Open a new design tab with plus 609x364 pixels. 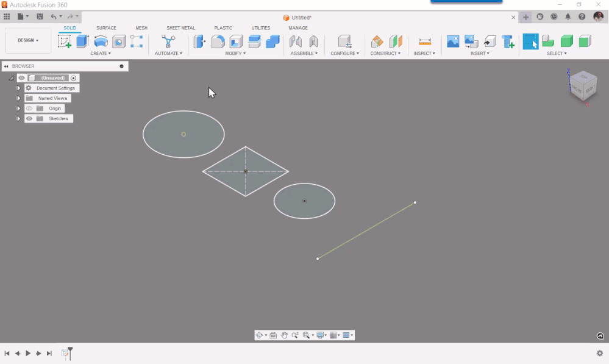coord(525,17)
